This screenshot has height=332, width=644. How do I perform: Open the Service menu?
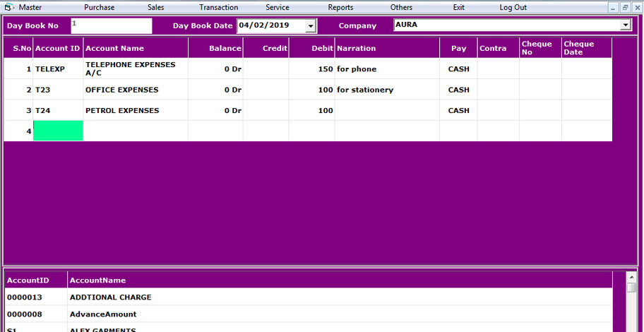tap(278, 7)
